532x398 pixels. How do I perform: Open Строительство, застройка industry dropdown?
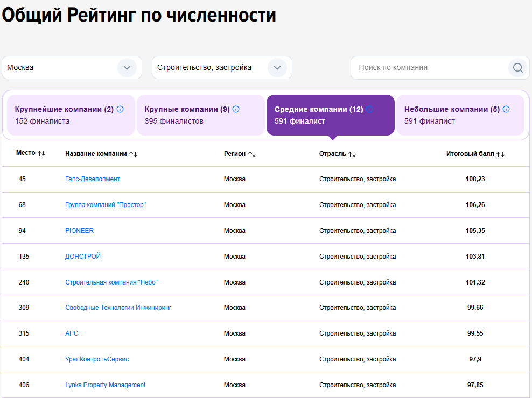[222, 67]
